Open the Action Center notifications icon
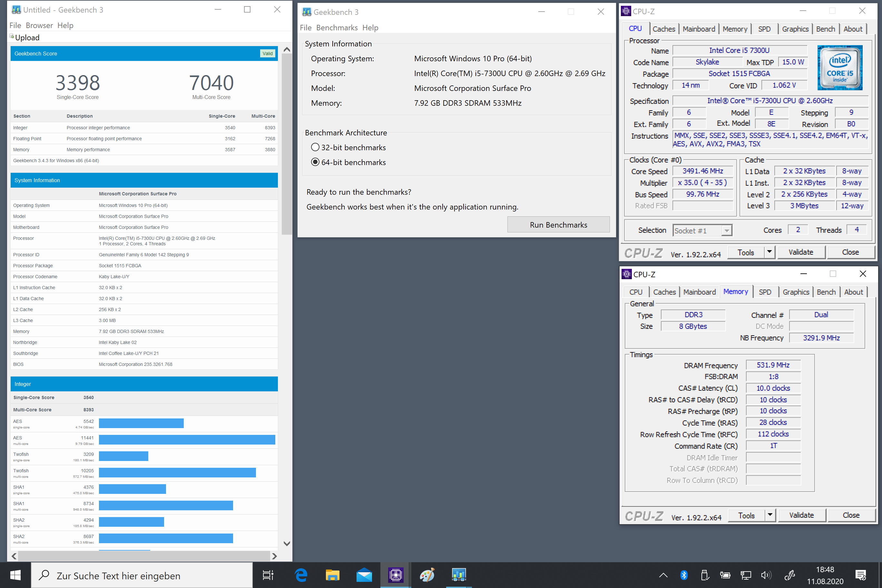Viewport: 882px width, 588px height. click(x=861, y=575)
